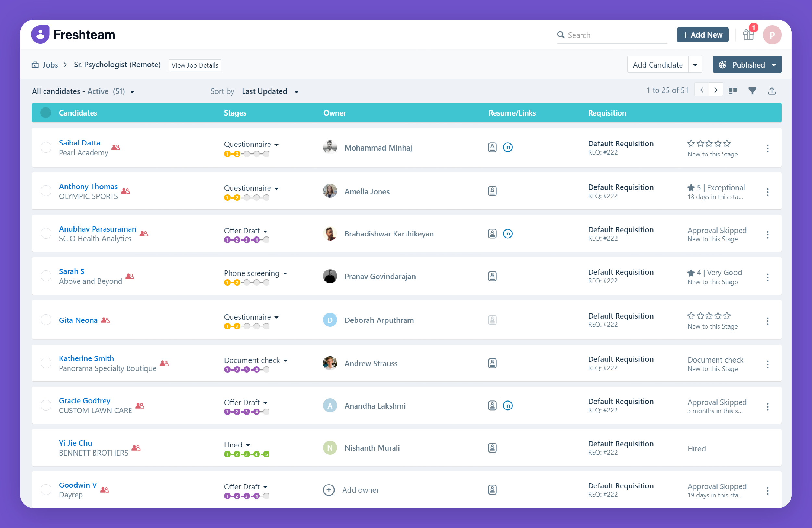Tick the checkbox next to Yi Jie Chu
The image size is (812, 528).
pos(46,448)
